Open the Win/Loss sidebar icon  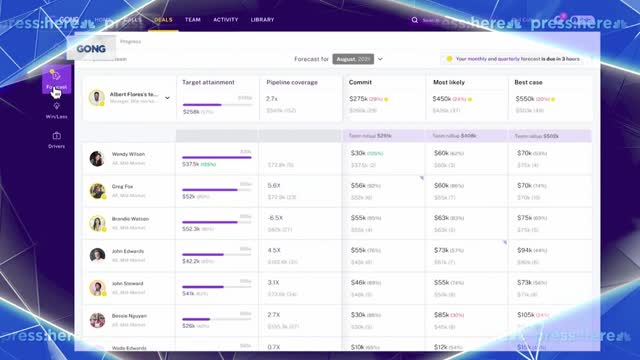click(x=56, y=110)
